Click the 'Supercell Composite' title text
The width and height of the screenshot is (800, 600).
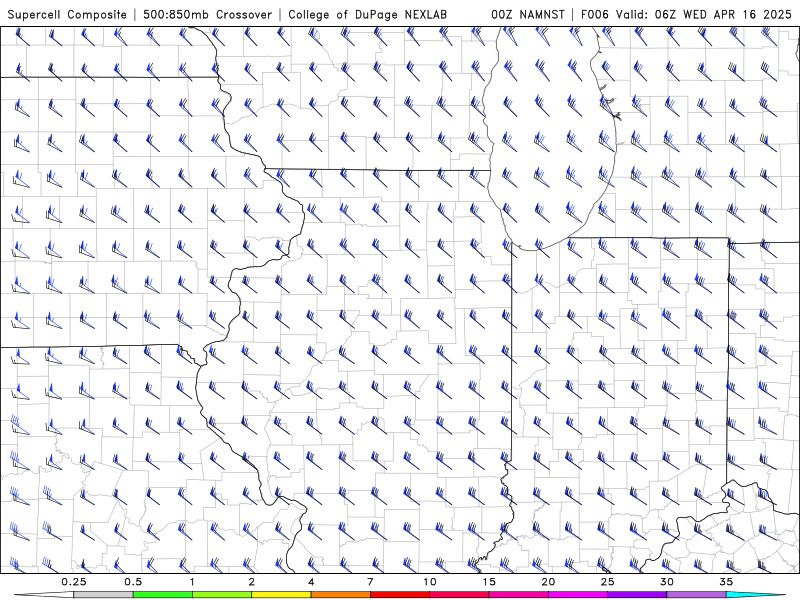pos(67,14)
